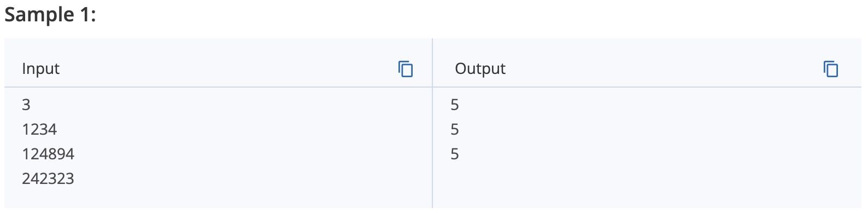The image size is (868, 219).
Task: Click empty space right of input value 242323
Action: point(251,178)
